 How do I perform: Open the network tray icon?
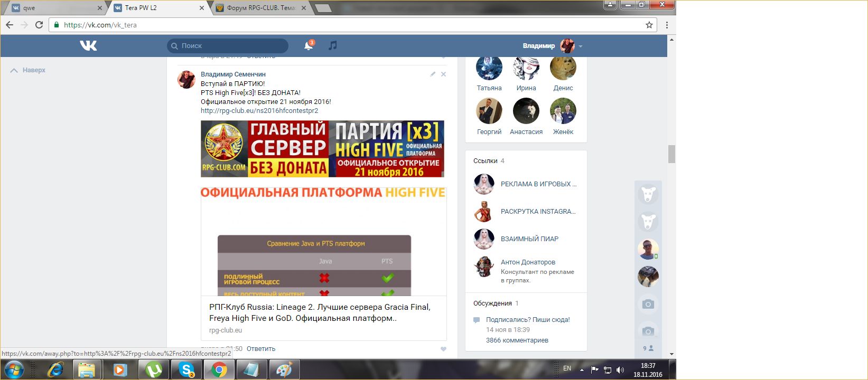(608, 369)
